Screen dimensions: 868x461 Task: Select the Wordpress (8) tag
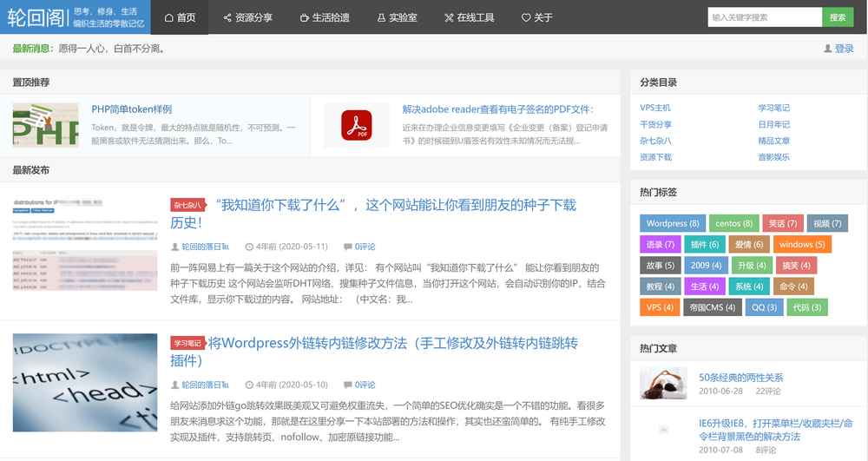673,223
